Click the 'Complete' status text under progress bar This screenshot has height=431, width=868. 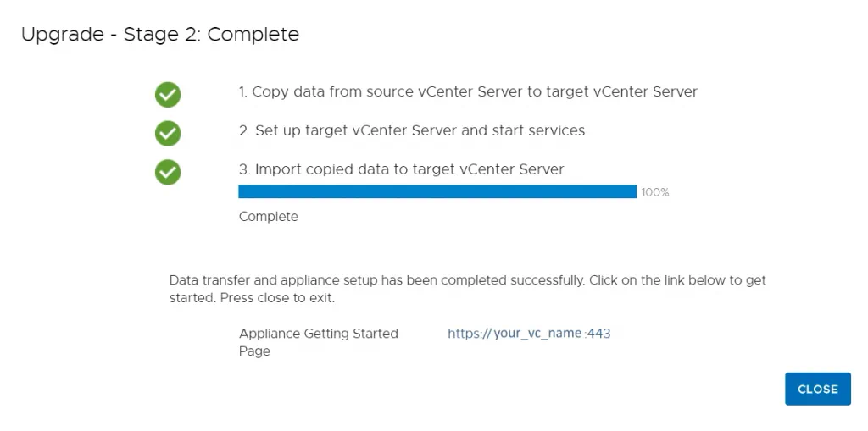[268, 217]
